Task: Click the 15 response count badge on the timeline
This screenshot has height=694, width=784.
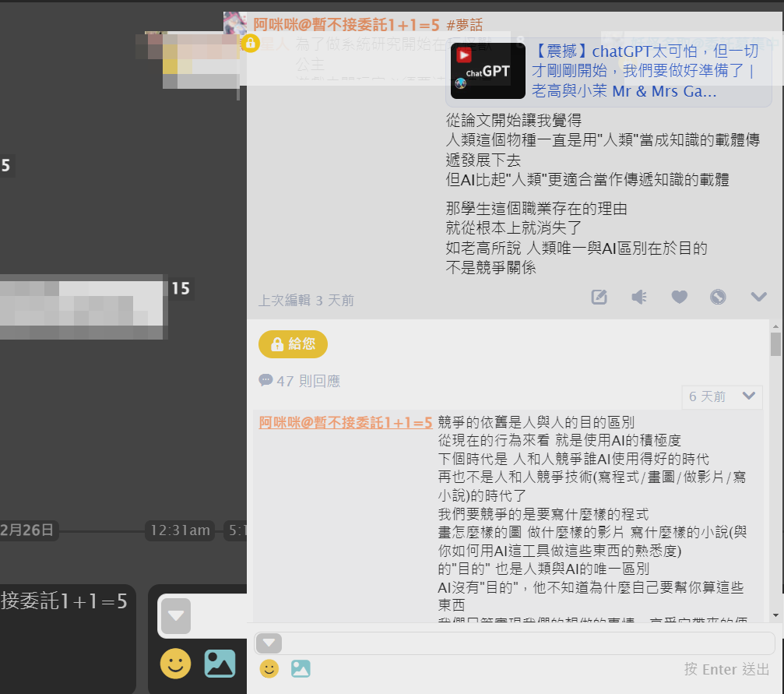Action: point(181,289)
